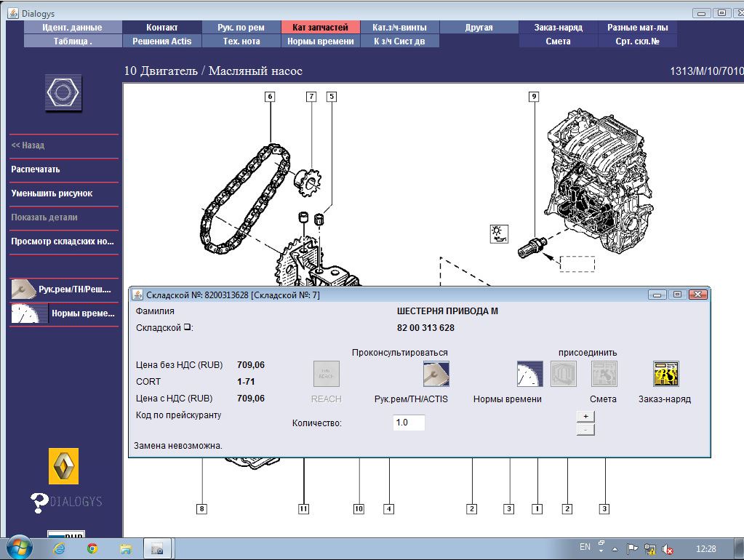
Task: Show hidden tray icons arrow
Action: (x=615, y=549)
